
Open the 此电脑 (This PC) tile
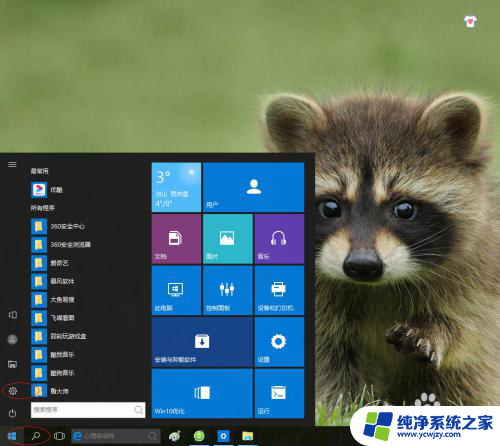(176, 290)
